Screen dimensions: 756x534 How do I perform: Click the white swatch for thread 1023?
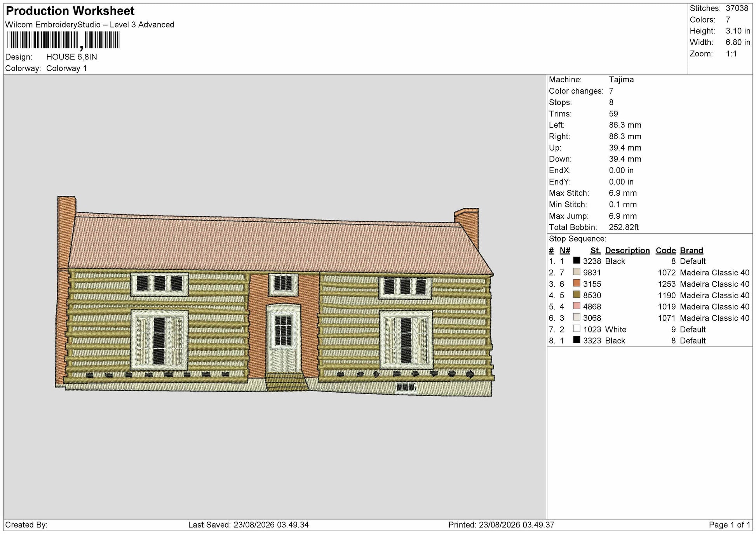tap(577, 329)
